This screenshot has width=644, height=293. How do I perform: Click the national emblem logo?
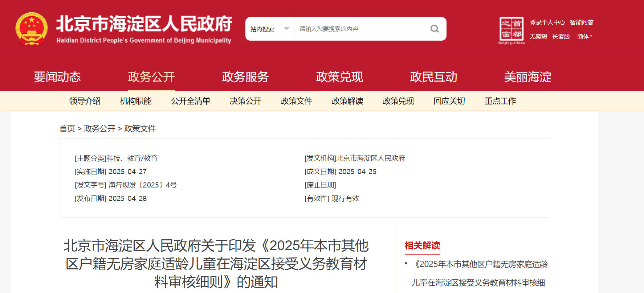pos(31,29)
